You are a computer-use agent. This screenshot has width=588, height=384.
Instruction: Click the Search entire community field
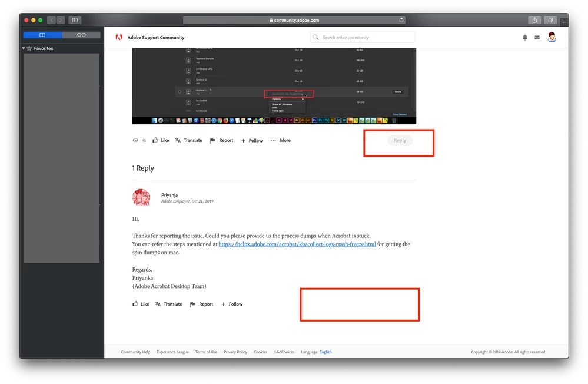pyautogui.click(x=363, y=37)
